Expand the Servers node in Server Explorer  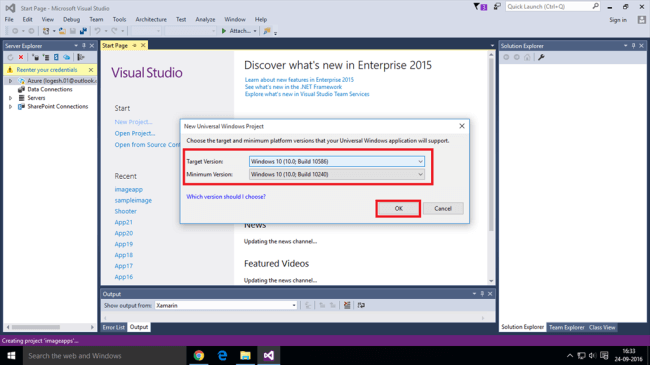point(10,98)
